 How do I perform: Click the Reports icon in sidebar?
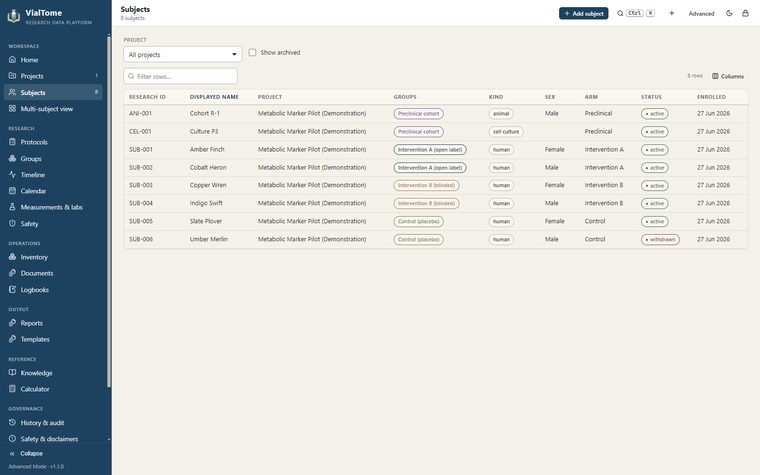[13, 323]
